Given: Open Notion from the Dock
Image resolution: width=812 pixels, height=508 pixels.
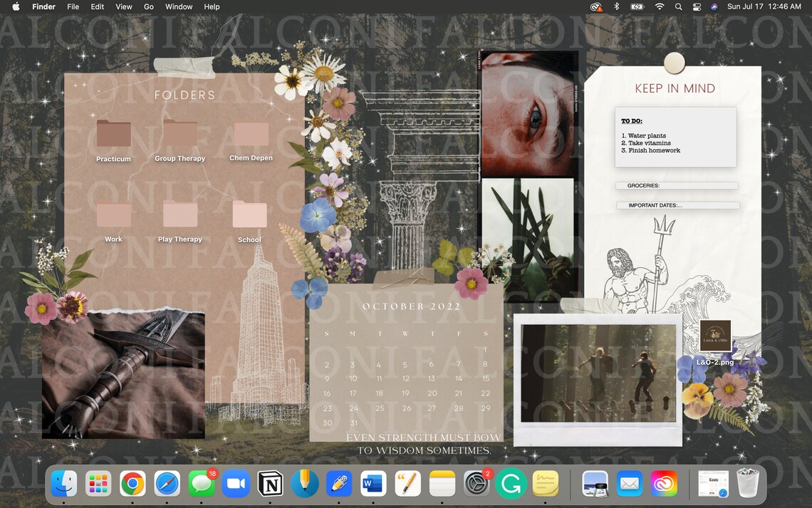Looking at the screenshot, I should coord(270,483).
